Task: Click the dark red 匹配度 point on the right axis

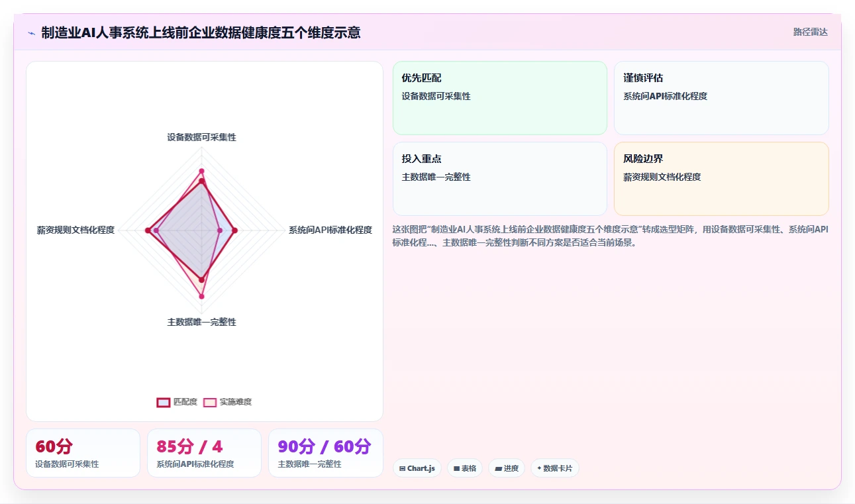Action: coord(235,230)
